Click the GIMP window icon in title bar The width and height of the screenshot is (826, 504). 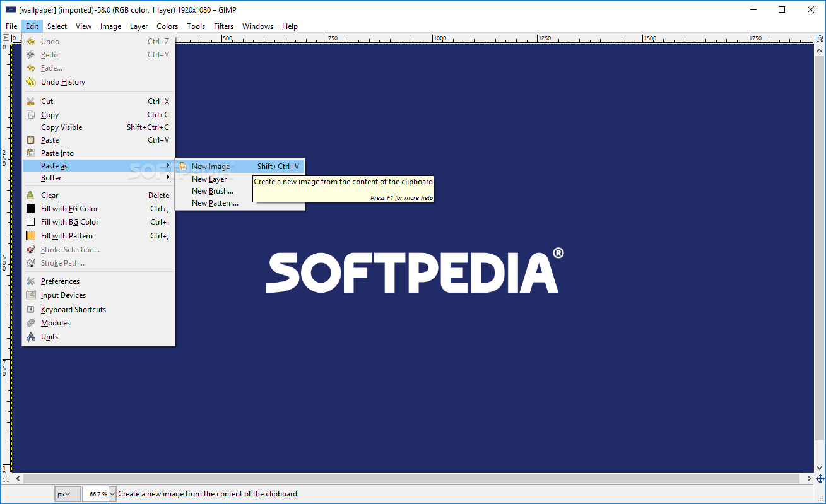coord(9,9)
